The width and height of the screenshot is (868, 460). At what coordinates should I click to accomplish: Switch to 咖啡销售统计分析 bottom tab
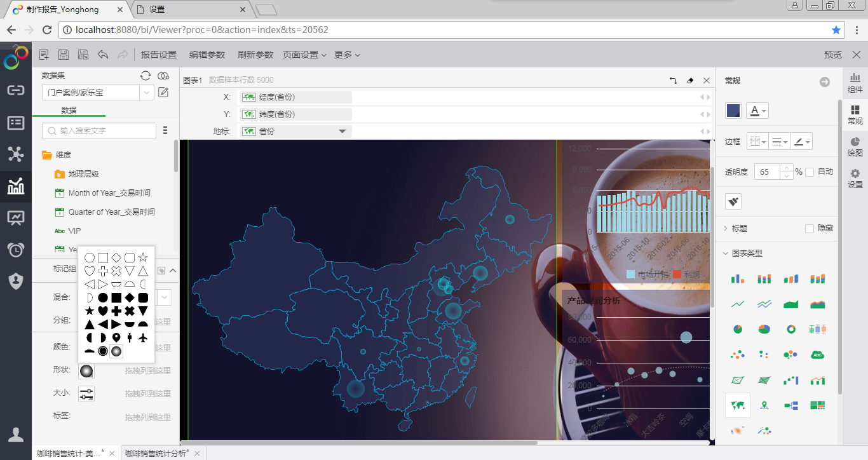(156, 453)
